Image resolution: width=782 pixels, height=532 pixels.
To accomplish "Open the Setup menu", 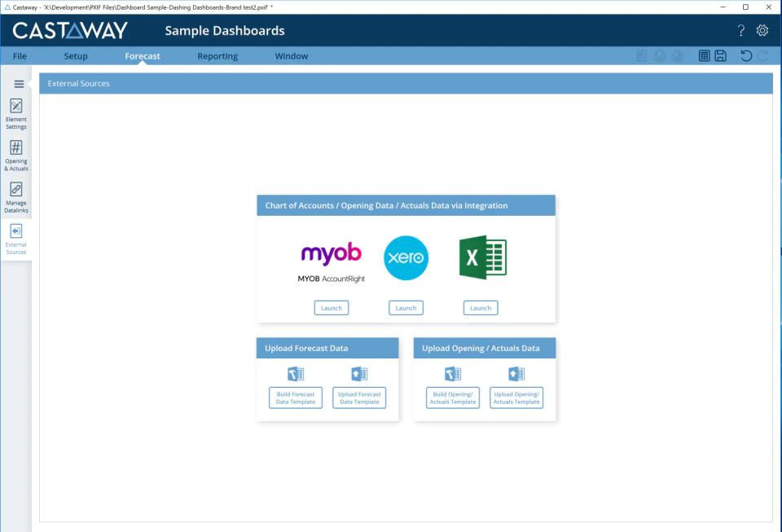I will point(76,56).
